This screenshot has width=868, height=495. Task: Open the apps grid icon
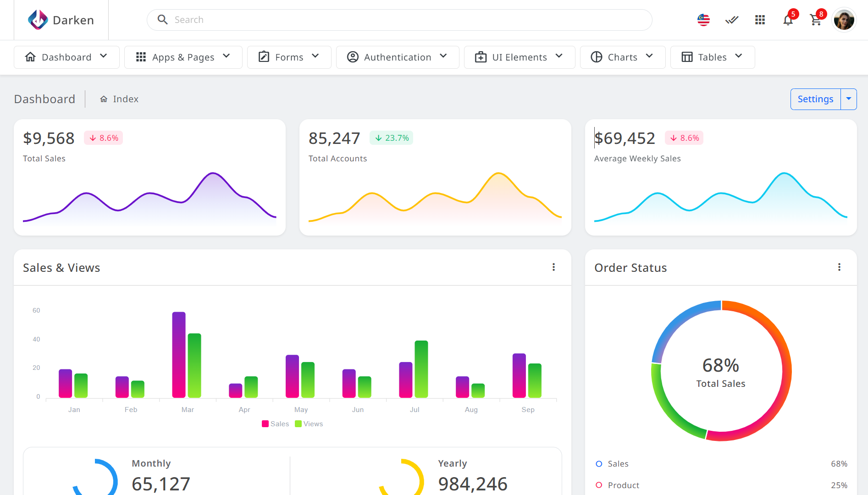(x=760, y=20)
